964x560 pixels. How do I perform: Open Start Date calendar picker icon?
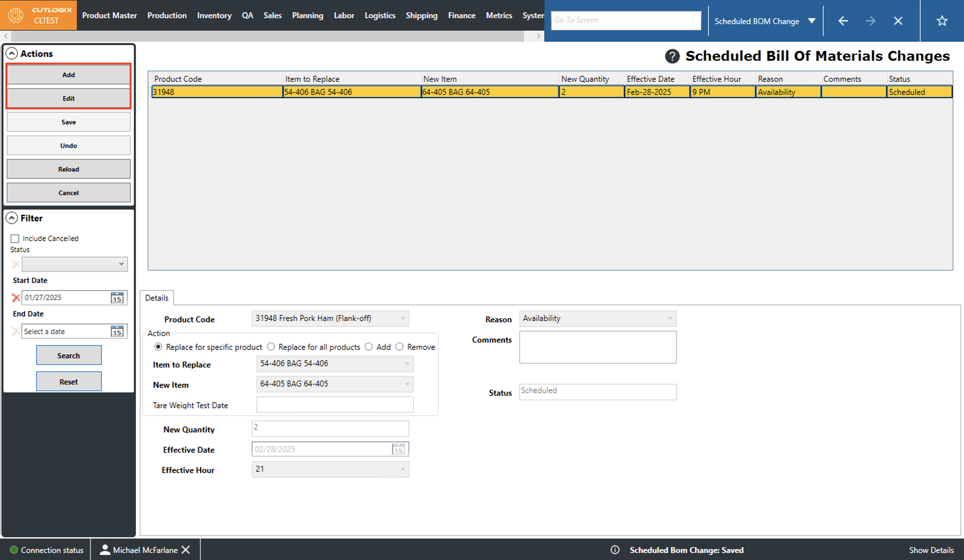click(117, 298)
